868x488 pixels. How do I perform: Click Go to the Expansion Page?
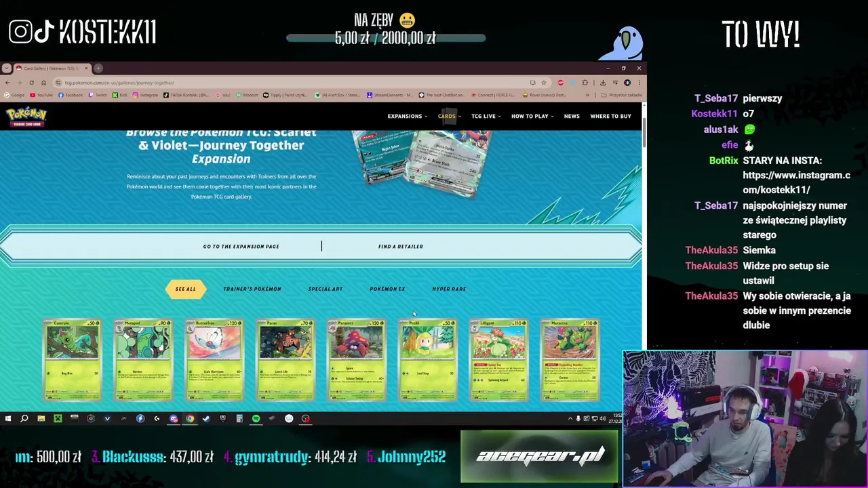pyautogui.click(x=241, y=247)
